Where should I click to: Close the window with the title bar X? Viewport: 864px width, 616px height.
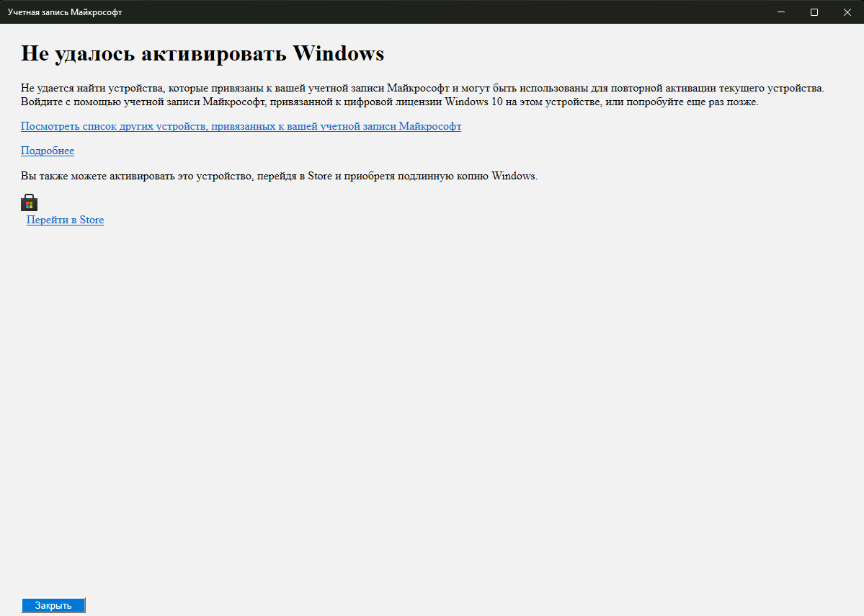point(847,12)
